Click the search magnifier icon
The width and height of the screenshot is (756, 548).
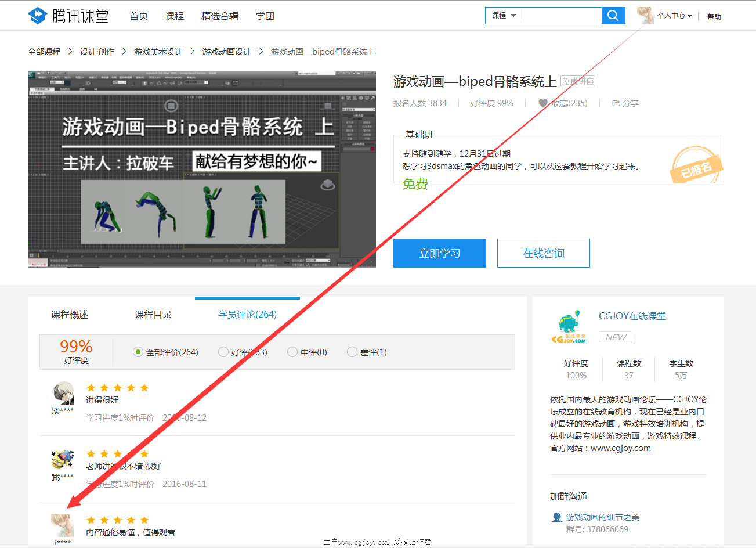613,16
